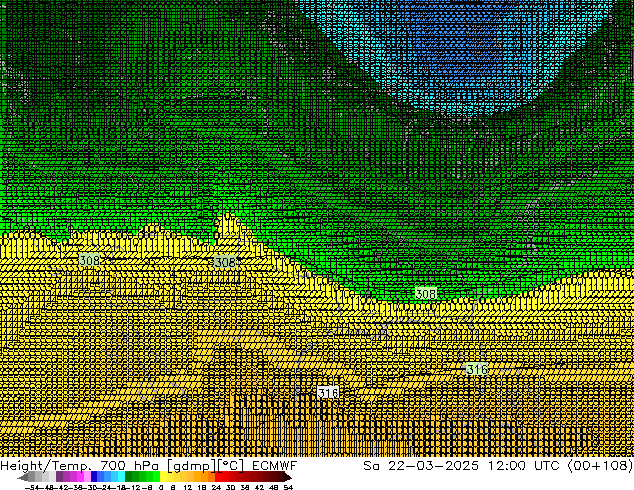Click the 'Sa 22-03-2025' date text
Viewport: 634px width, 490px height.
(421, 466)
